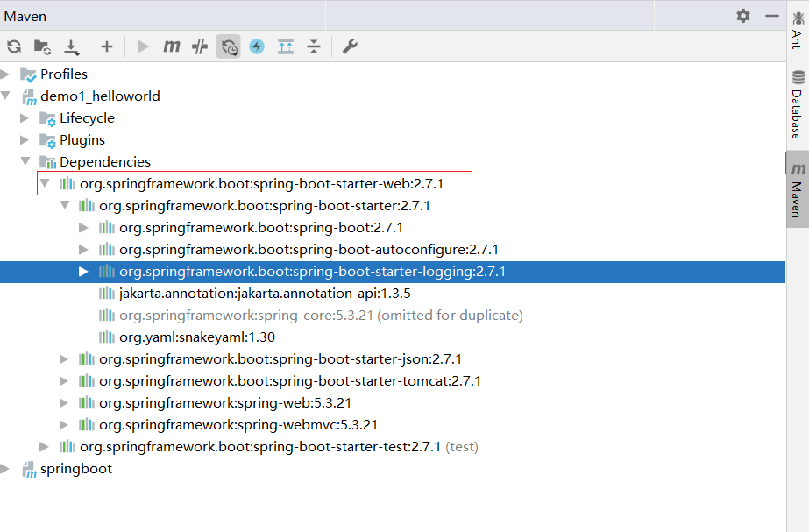Click the plus icon to add Maven projects
809x532 pixels.
pyautogui.click(x=107, y=46)
